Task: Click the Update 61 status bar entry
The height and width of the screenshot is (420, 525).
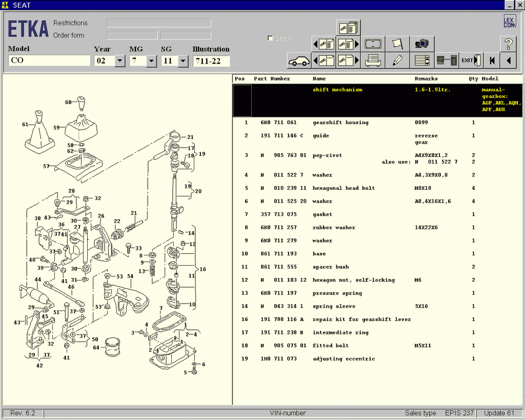Action: (499, 413)
